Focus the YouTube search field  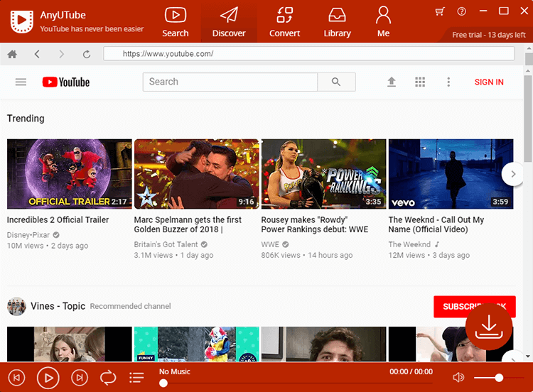[x=230, y=82]
